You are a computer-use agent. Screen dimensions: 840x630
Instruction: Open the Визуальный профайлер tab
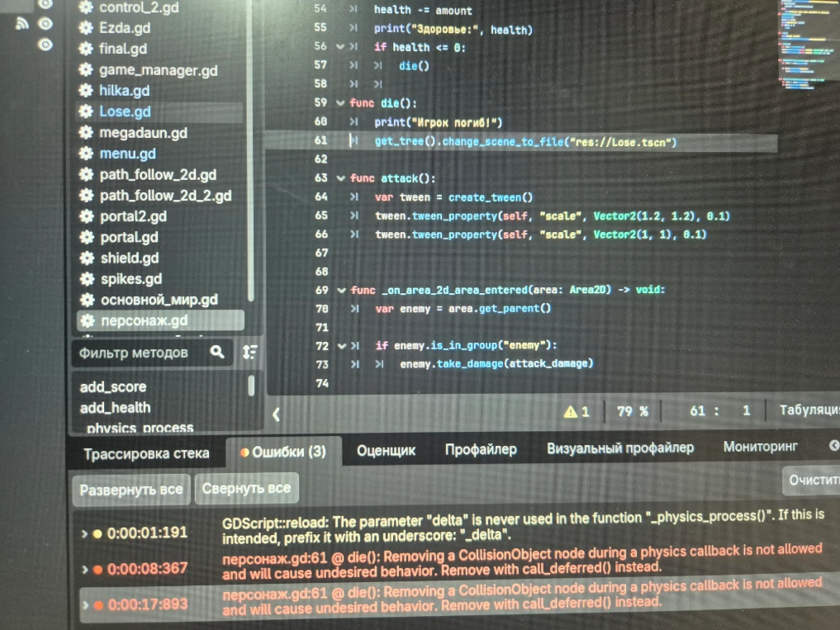(x=619, y=448)
